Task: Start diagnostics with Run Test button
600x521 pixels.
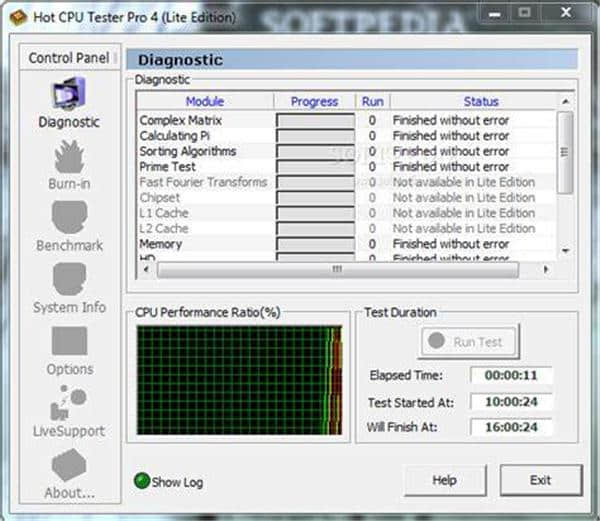Action: click(x=468, y=341)
